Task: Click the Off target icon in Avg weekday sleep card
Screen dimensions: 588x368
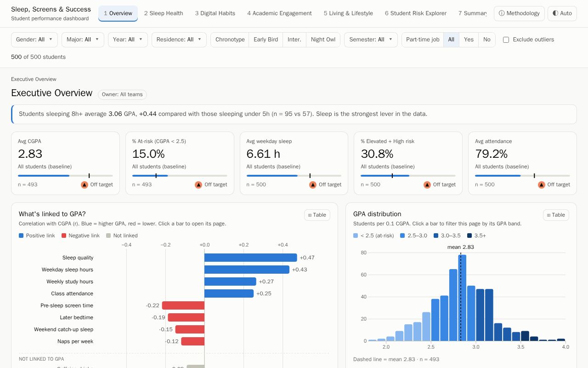Action: click(313, 184)
